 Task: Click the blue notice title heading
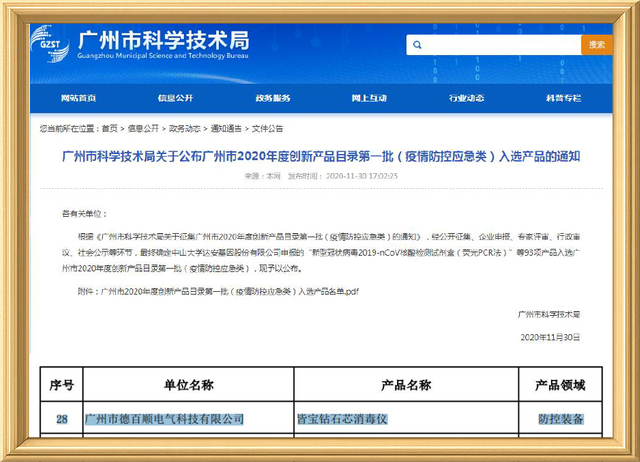321,156
